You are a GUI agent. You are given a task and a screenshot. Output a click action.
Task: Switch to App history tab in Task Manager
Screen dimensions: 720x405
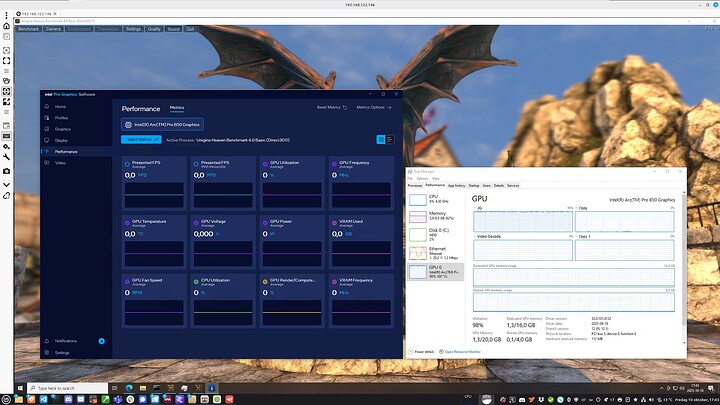(x=456, y=185)
